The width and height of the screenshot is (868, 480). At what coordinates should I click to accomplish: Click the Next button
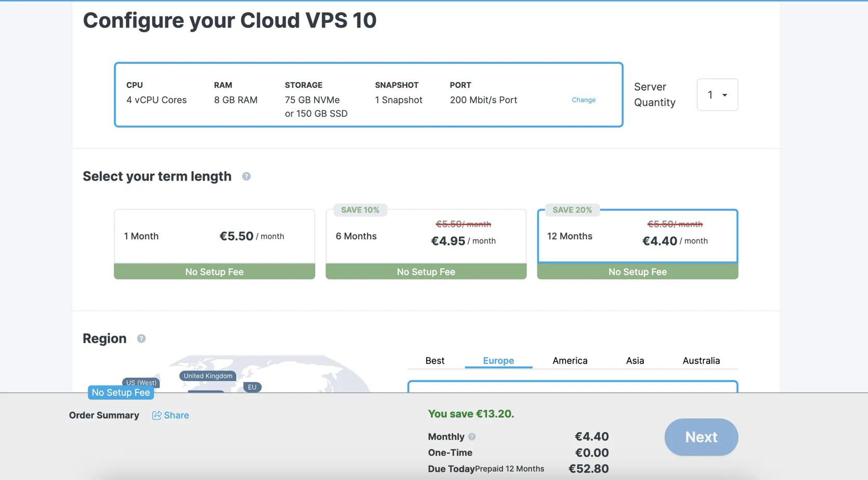pos(701,437)
